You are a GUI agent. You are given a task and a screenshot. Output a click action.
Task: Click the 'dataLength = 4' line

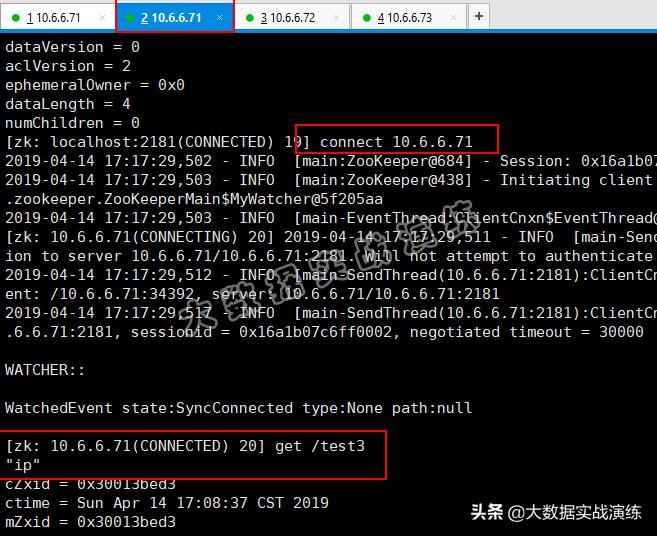click(x=68, y=104)
